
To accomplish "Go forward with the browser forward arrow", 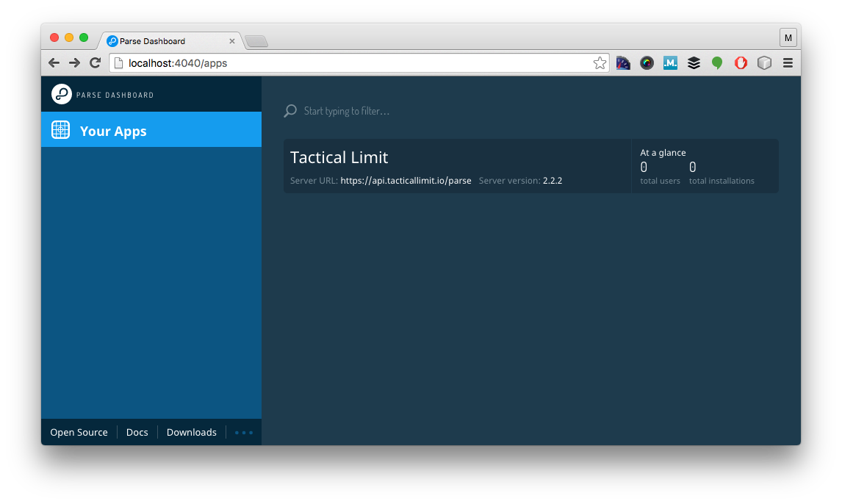I will click(75, 62).
